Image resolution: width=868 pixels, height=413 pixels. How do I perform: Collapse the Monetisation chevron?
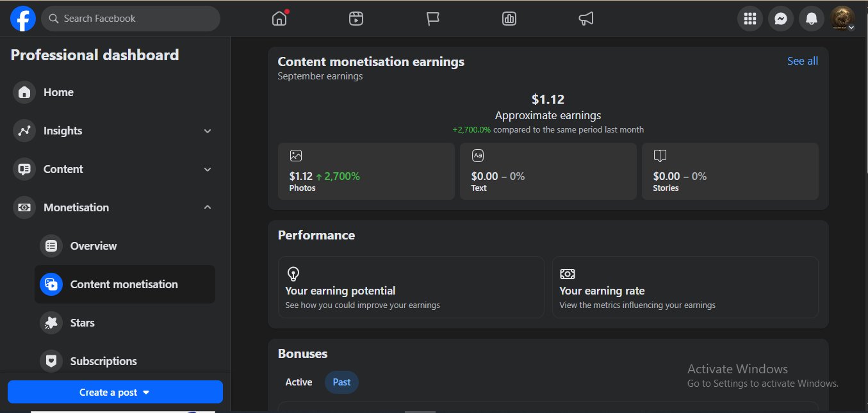point(208,207)
